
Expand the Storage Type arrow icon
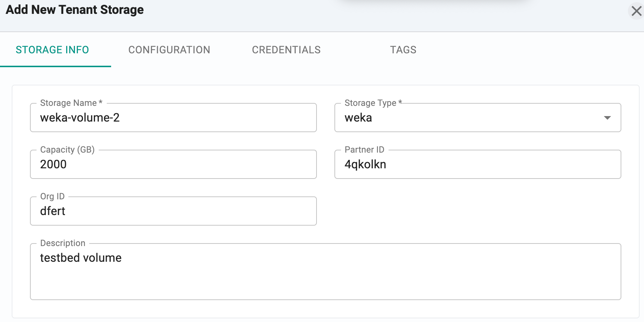(607, 118)
